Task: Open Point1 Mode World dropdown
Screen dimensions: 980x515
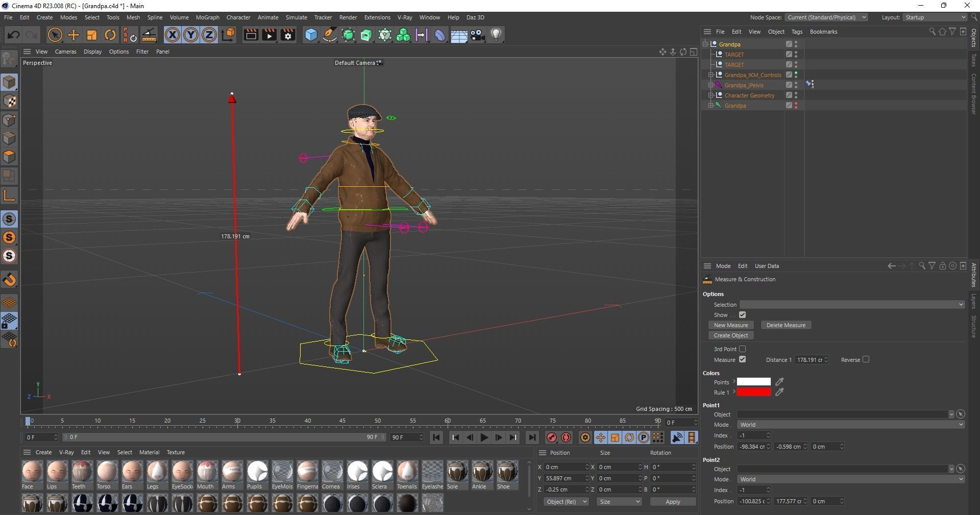Action: pyautogui.click(x=850, y=425)
